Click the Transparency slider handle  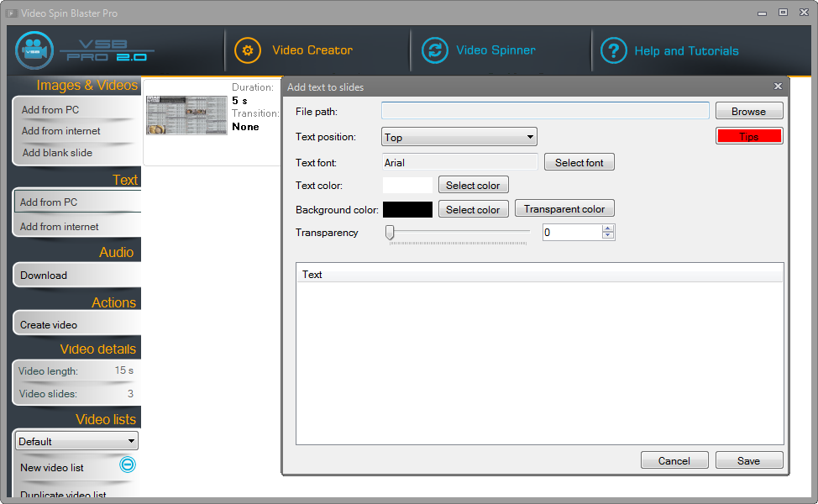pyautogui.click(x=390, y=233)
